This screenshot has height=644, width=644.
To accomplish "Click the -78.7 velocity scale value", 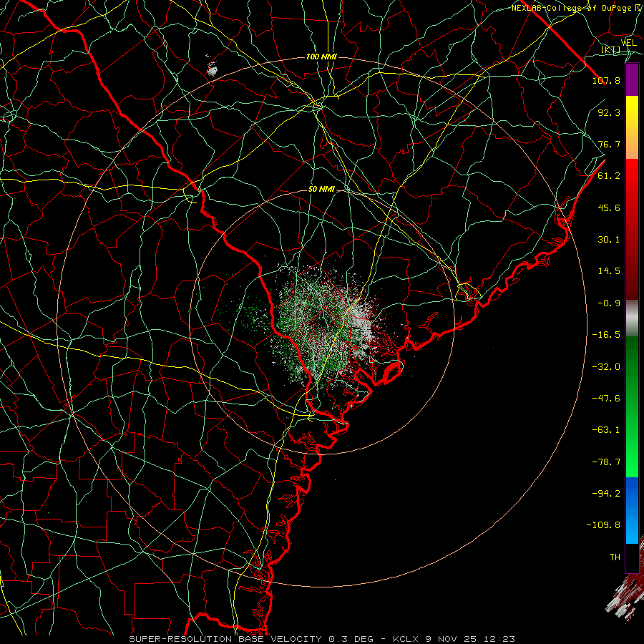I will point(606,462).
